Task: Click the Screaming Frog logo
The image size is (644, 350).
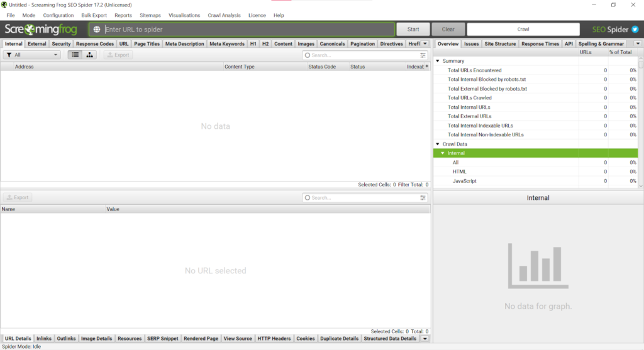Action: pos(41,29)
